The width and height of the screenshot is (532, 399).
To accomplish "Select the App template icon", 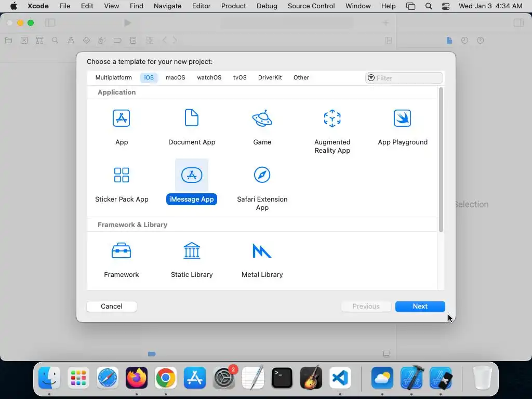I will (121, 118).
